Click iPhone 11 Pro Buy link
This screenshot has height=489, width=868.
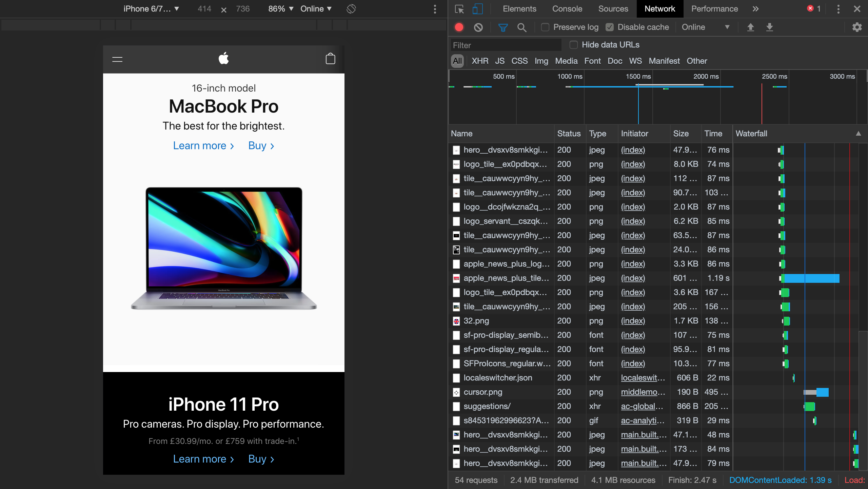[261, 459]
